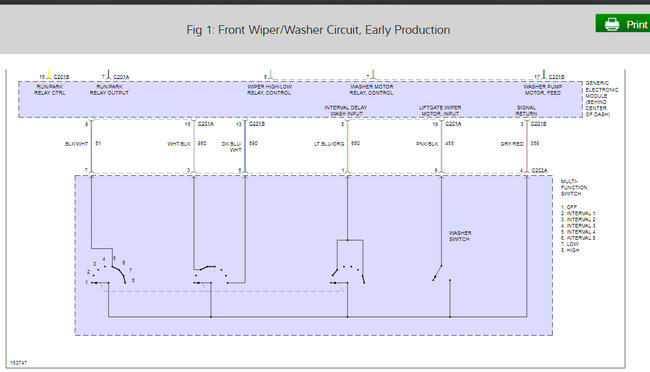650x372 pixels.
Task: Click the SIGNAL RETURN label
Action: click(526, 110)
